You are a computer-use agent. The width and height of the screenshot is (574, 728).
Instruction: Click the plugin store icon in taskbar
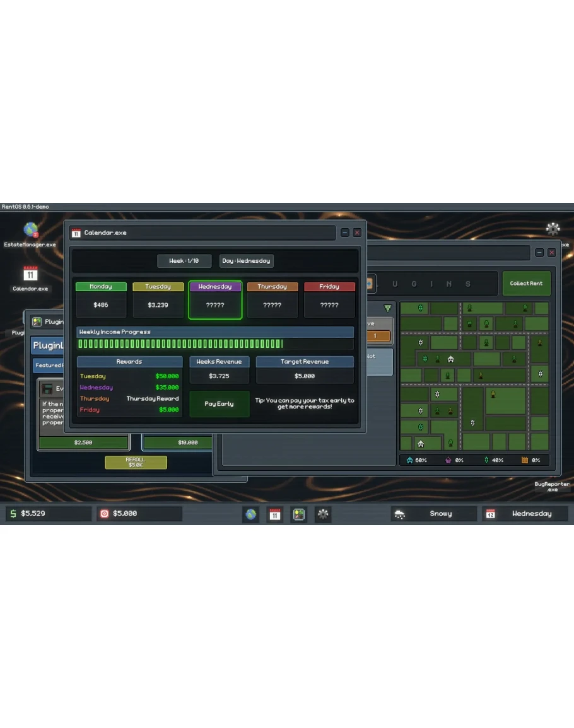click(x=299, y=514)
